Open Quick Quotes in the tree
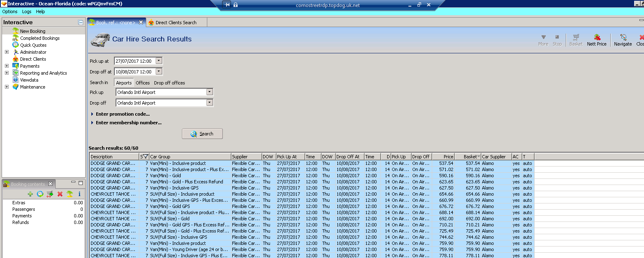This screenshot has width=644, height=258. (33, 45)
